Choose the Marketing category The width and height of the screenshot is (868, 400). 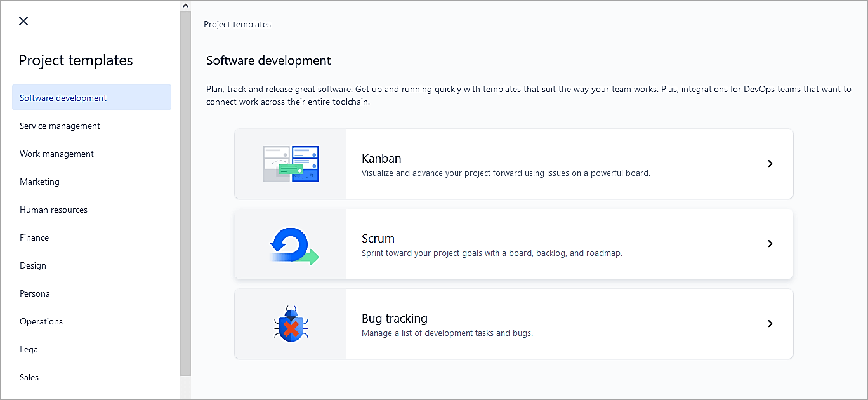point(39,182)
